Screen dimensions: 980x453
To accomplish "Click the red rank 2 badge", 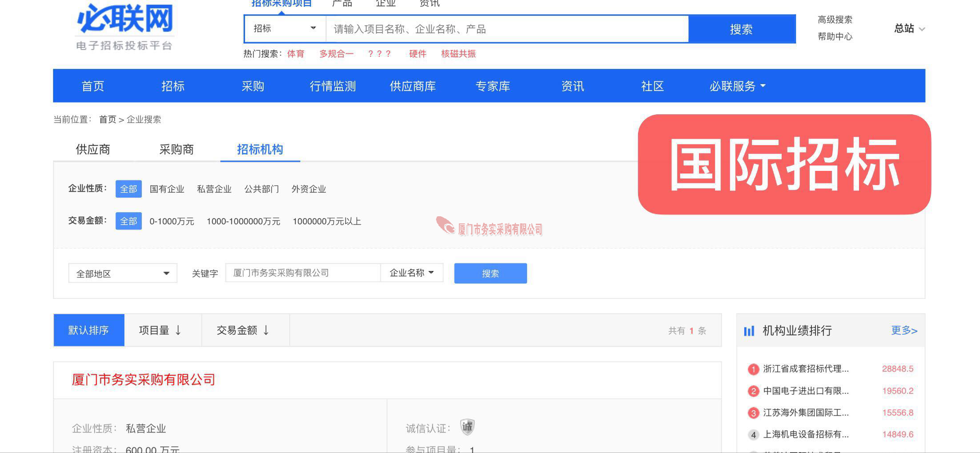I will tap(753, 391).
